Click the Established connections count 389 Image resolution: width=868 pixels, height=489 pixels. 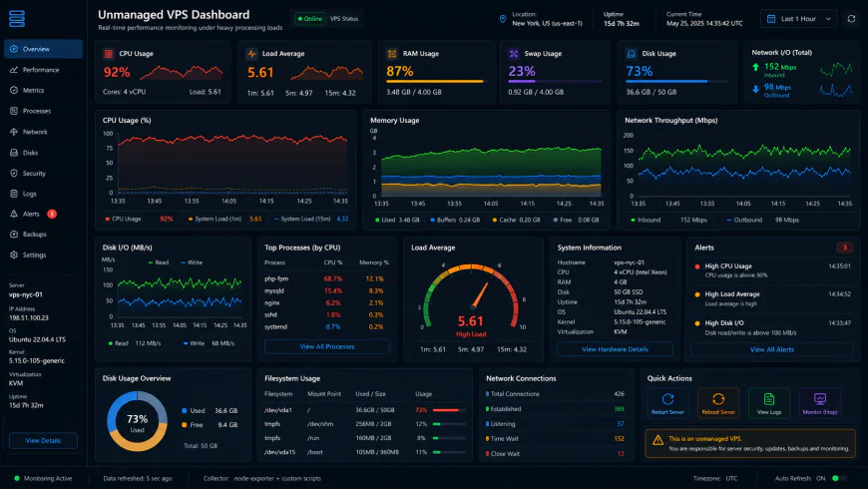(619, 409)
